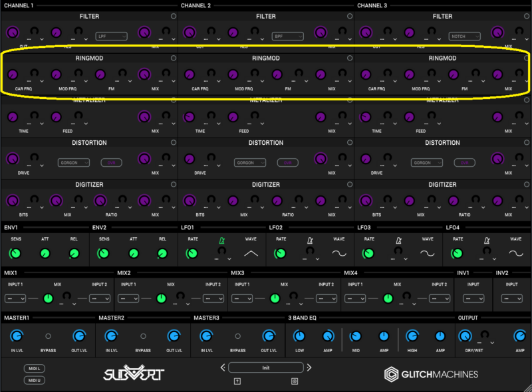The image size is (532, 392).
Task: Click the question mark help icon
Action: pyautogui.click(x=237, y=381)
